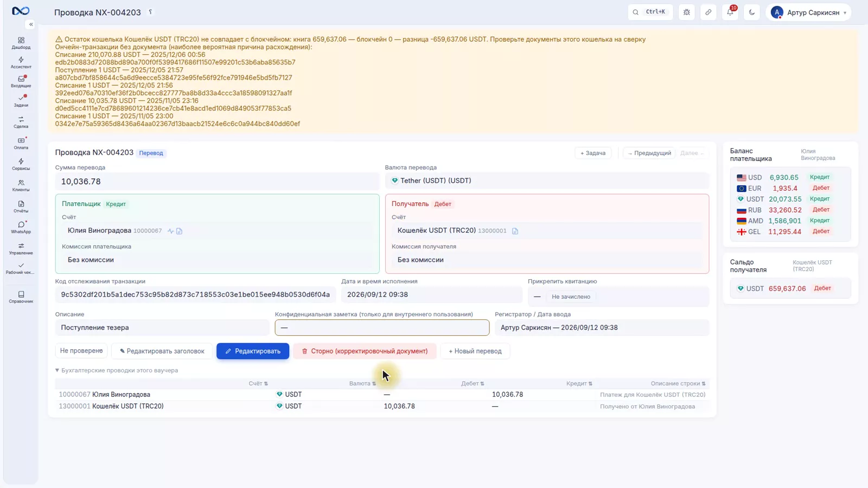
Task: Click the Не проверено status toggle
Action: point(81,351)
